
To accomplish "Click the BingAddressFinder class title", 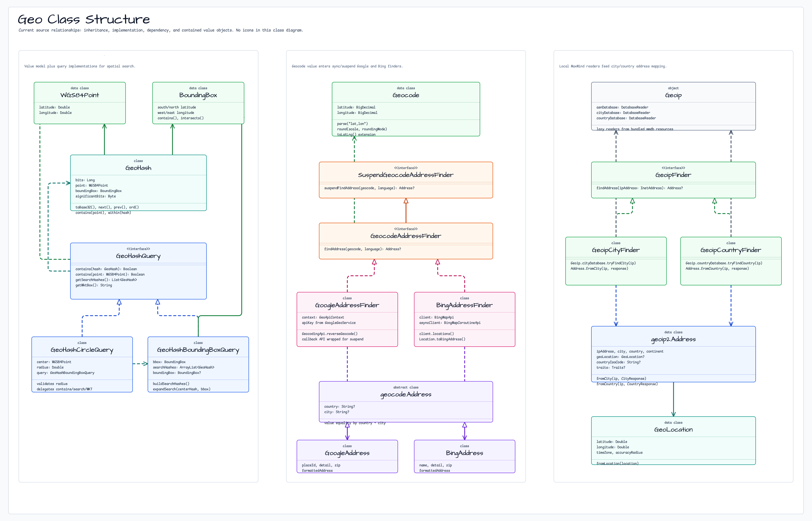I will click(465, 305).
